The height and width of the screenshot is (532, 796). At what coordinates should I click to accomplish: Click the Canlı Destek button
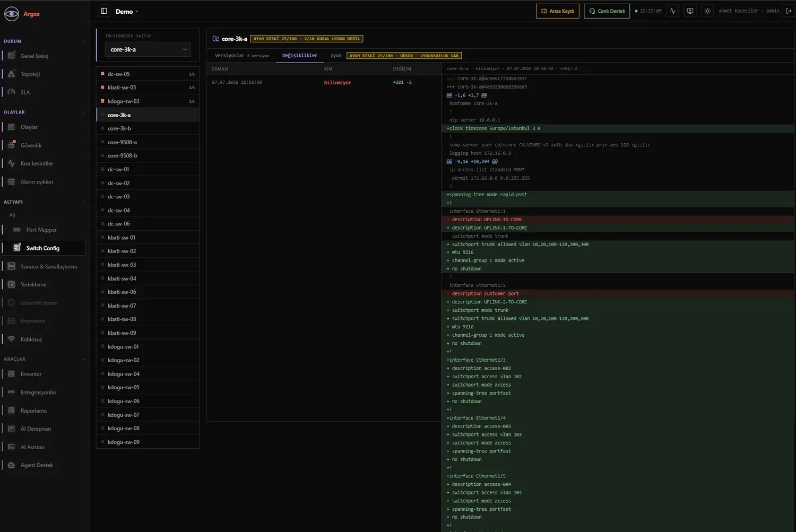tap(607, 11)
